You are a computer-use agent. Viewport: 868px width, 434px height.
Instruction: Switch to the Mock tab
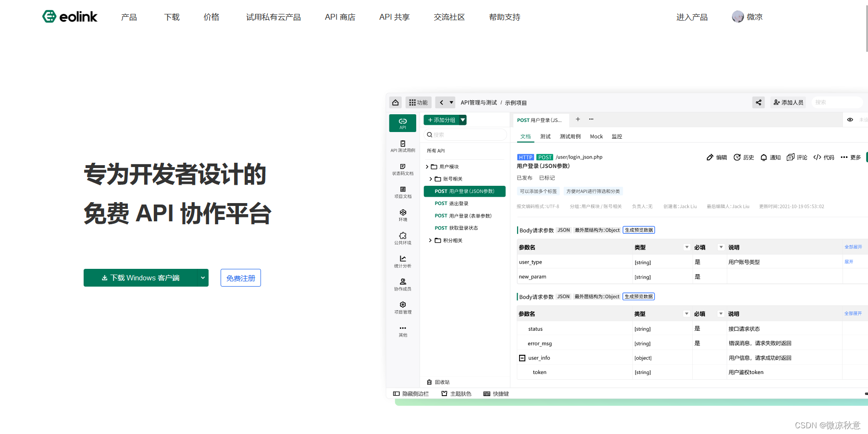coord(596,137)
